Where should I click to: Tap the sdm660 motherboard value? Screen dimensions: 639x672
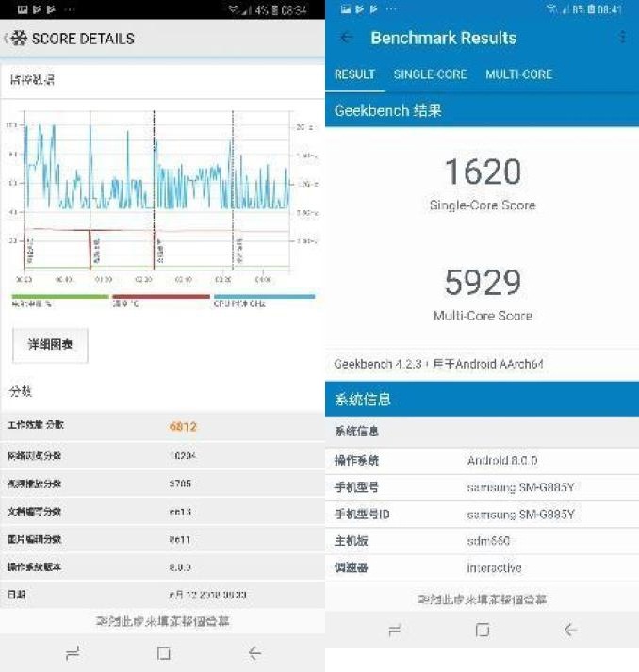pos(488,541)
